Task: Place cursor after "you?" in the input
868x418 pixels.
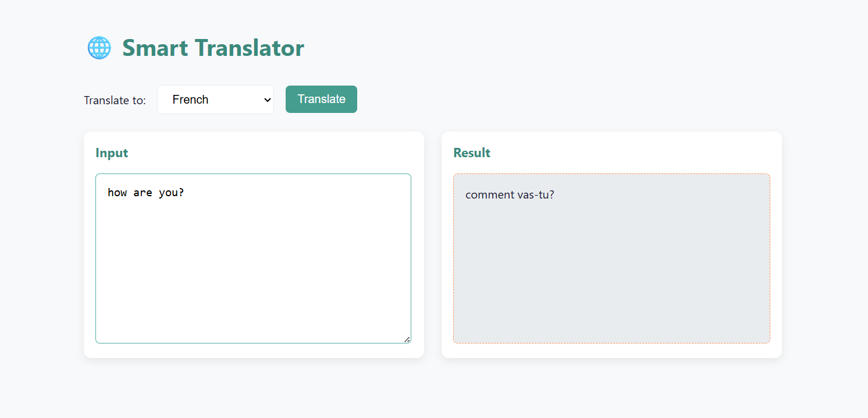Action: (185, 193)
